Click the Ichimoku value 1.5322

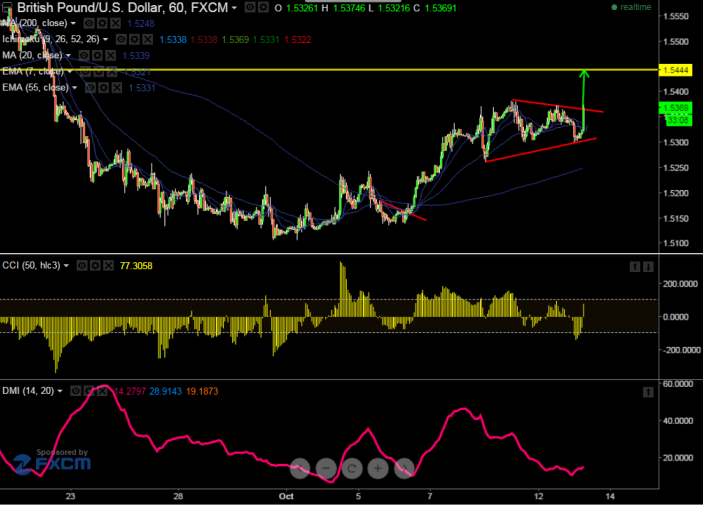coord(298,40)
